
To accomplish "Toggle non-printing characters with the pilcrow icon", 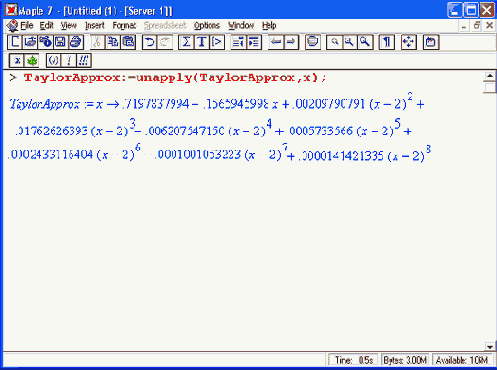I will 387,42.
